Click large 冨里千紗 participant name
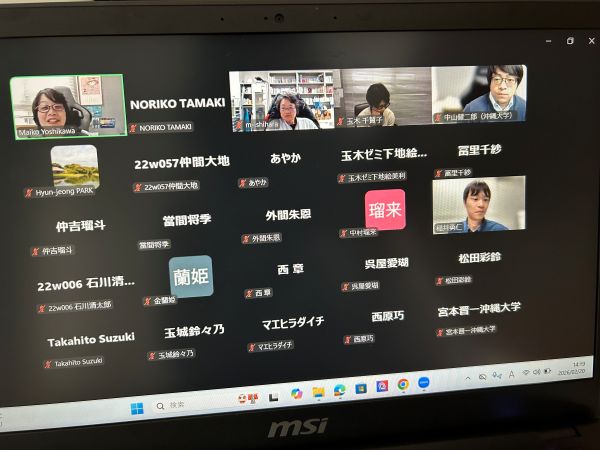Screen dimensions: 600x450 [479, 150]
